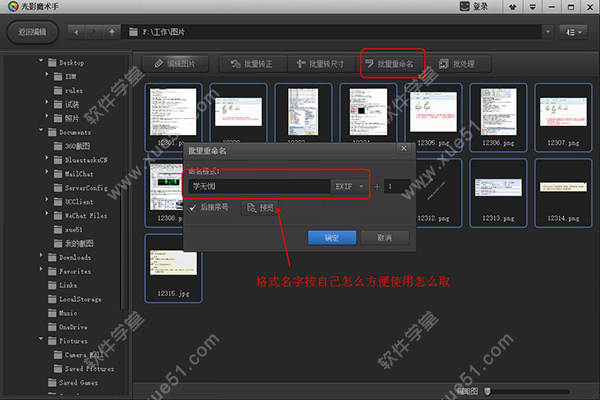Image resolution: width=600 pixels, height=400 pixels.
Task: Expand the MailChat folder
Action: tap(47, 171)
